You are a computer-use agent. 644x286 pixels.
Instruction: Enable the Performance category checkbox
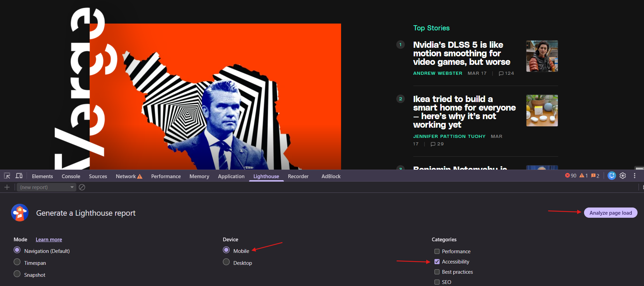point(437,252)
